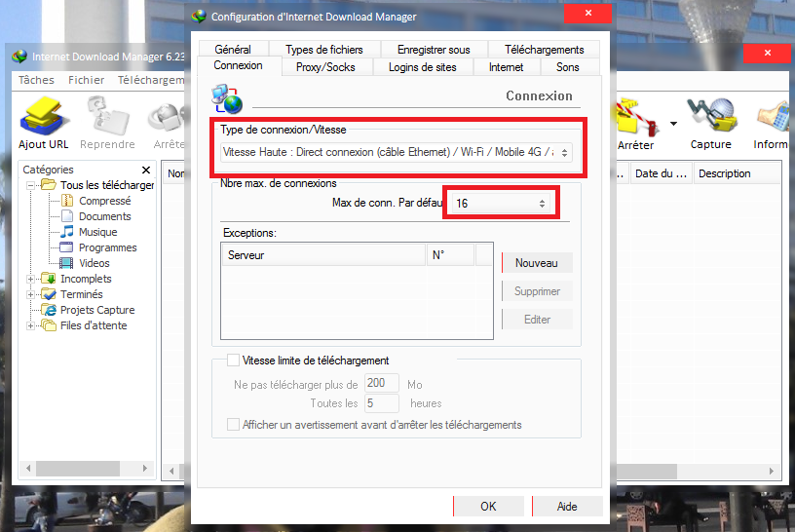The width and height of the screenshot is (795, 532).
Task: Click categories scrollbar right arrow
Action: pos(145,468)
